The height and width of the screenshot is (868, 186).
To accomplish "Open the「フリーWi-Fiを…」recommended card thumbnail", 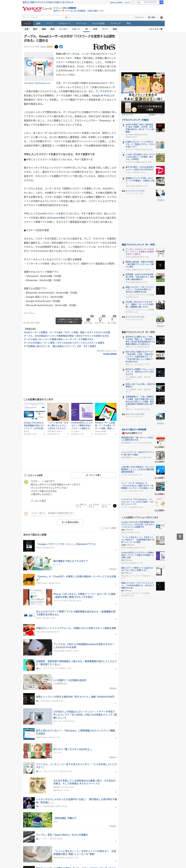I will pos(58,411).
